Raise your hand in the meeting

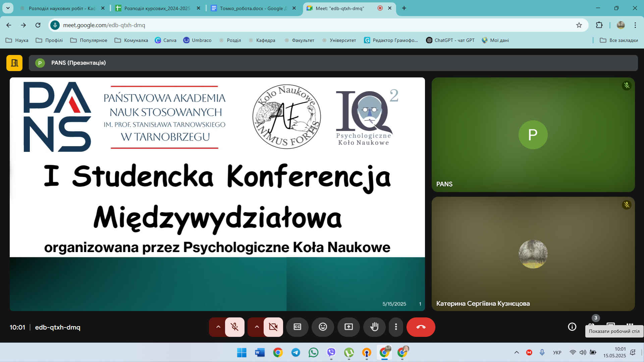(374, 327)
